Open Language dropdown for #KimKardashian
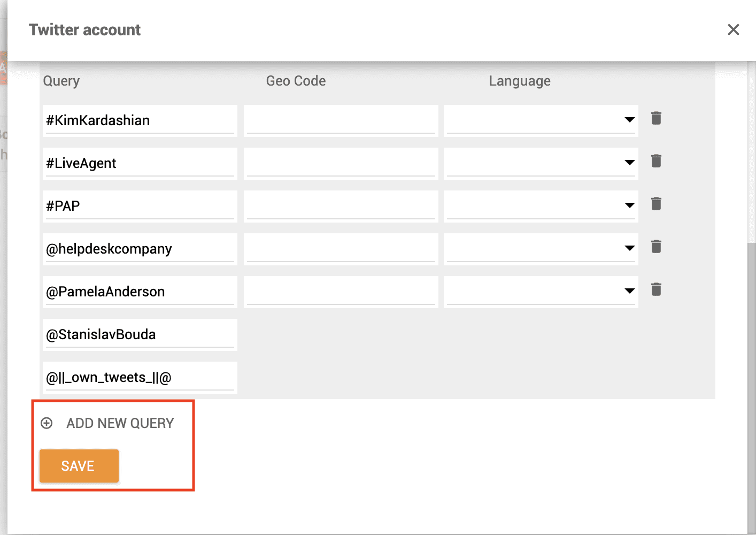The height and width of the screenshot is (535, 756). click(x=541, y=120)
